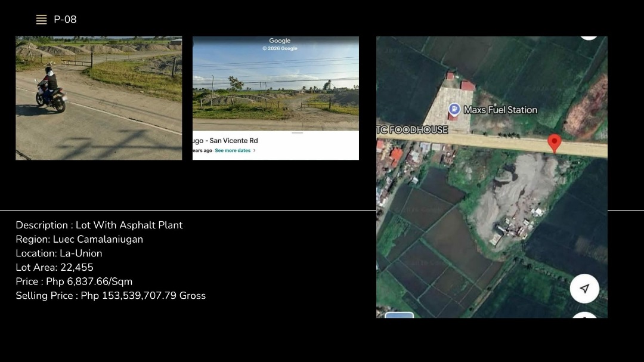Click the Maxs Fuel Station map label
This screenshot has width=644, height=362.
point(500,110)
